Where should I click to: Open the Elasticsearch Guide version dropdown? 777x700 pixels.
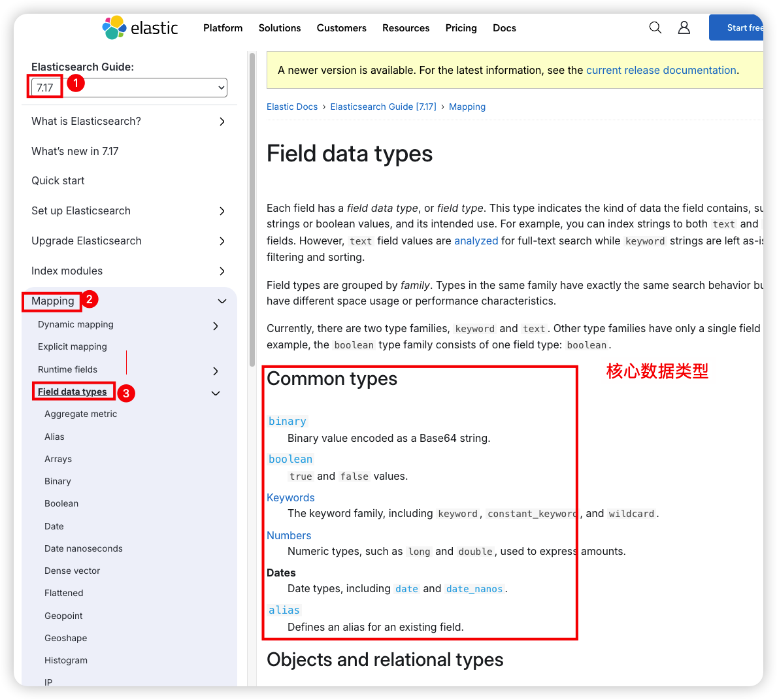[x=129, y=88]
